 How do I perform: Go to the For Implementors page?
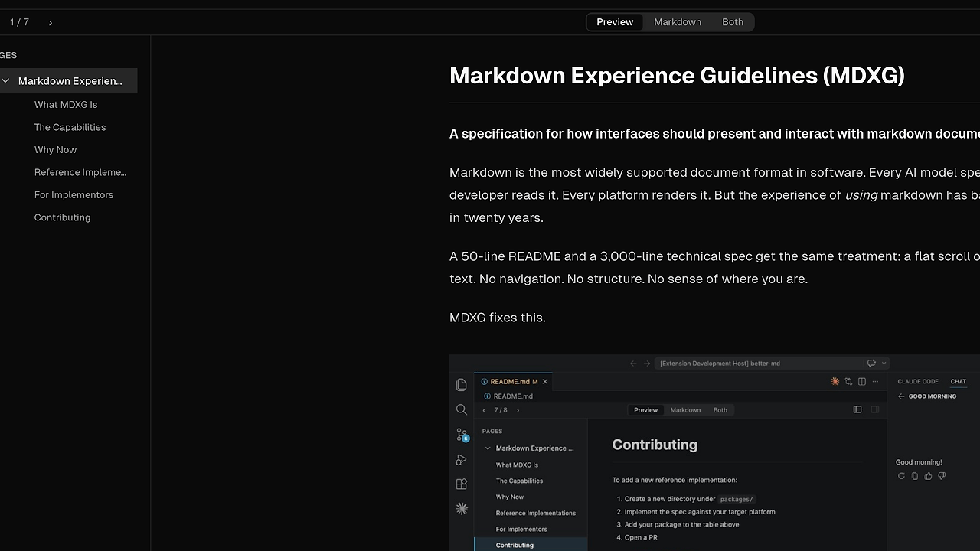73,195
